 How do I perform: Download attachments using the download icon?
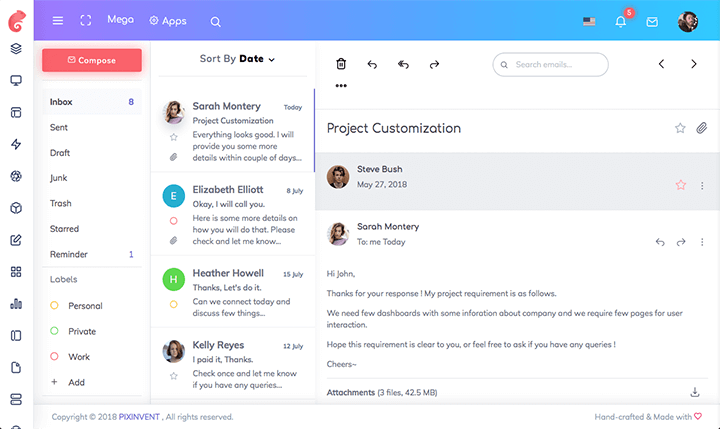tap(695, 393)
